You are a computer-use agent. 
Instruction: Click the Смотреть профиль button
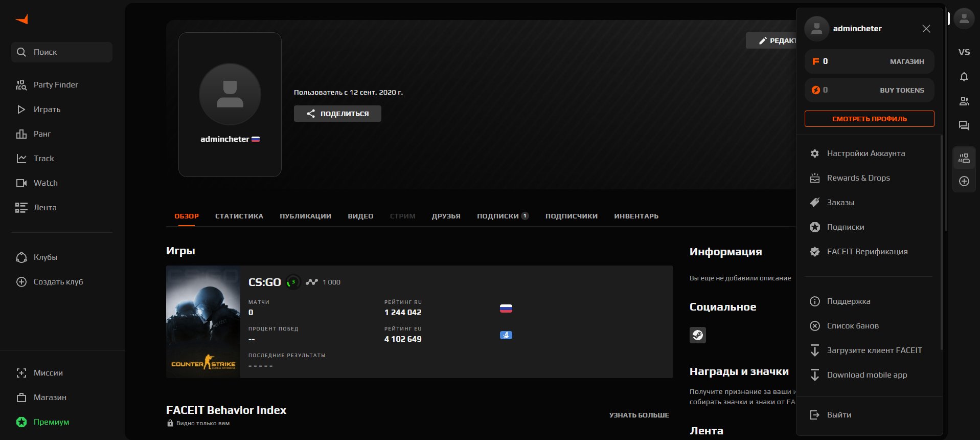(869, 119)
